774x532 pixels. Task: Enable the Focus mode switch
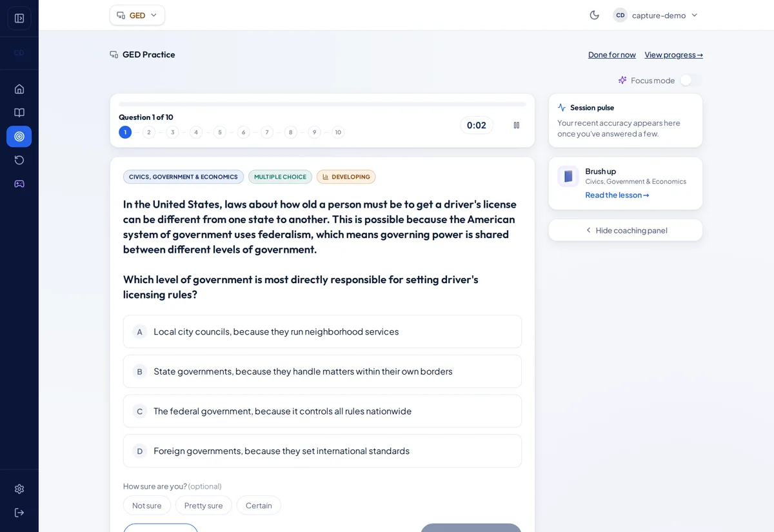[x=691, y=80]
